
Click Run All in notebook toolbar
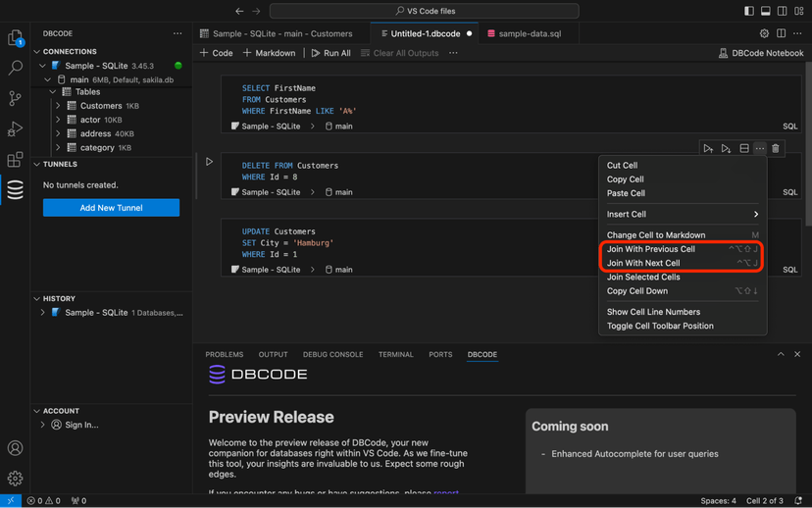click(330, 53)
